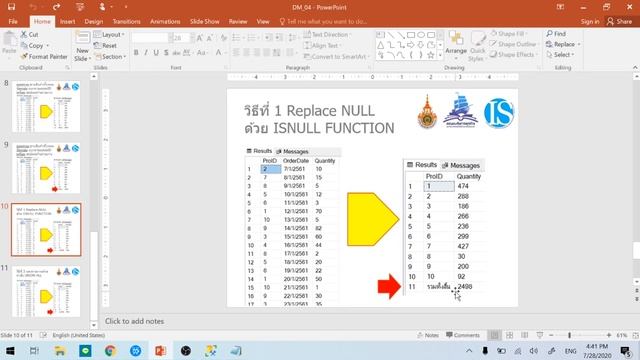
Task: Open Shape Fill dropdown
Action: point(509,34)
